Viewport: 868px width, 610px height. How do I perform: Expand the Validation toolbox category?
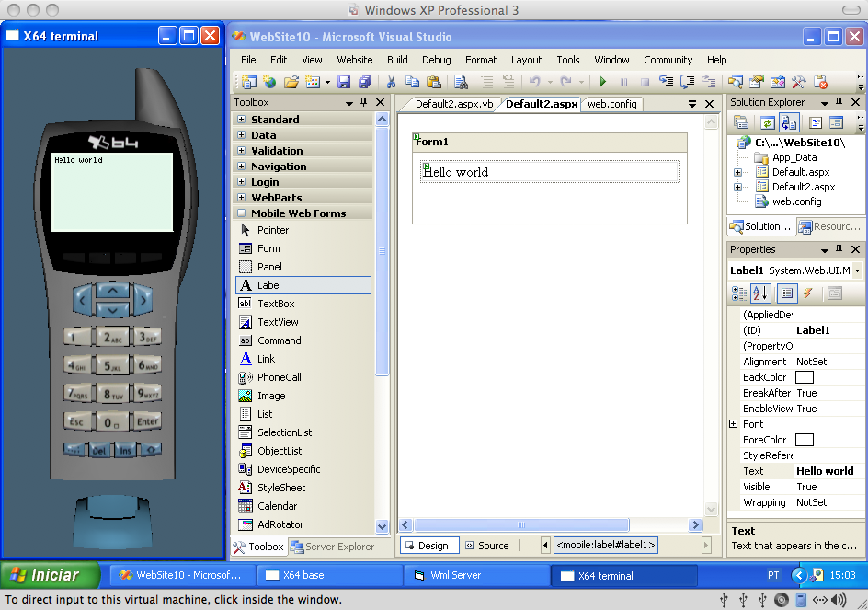[241, 150]
